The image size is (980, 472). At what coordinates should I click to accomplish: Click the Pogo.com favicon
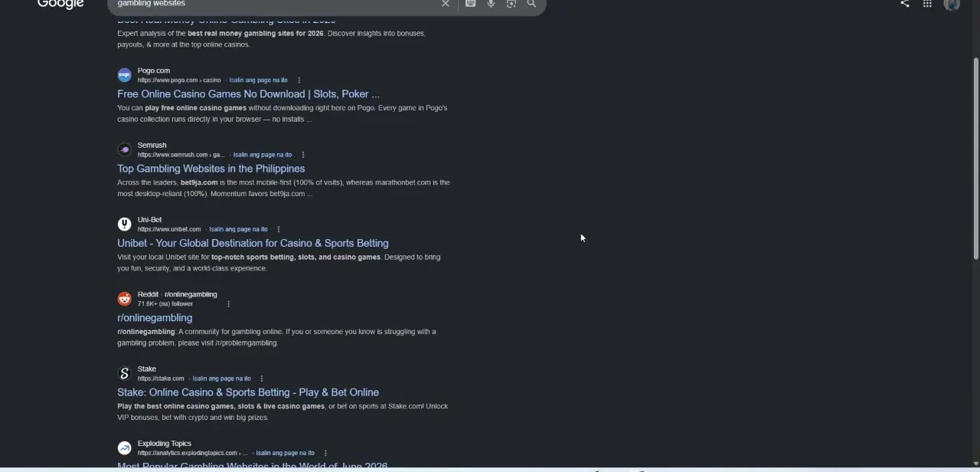(124, 75)
